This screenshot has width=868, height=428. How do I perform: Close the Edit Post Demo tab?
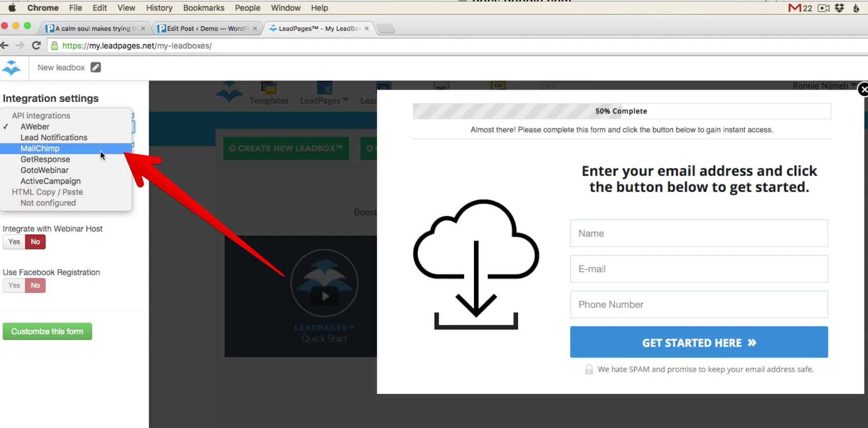click(255, 29)
